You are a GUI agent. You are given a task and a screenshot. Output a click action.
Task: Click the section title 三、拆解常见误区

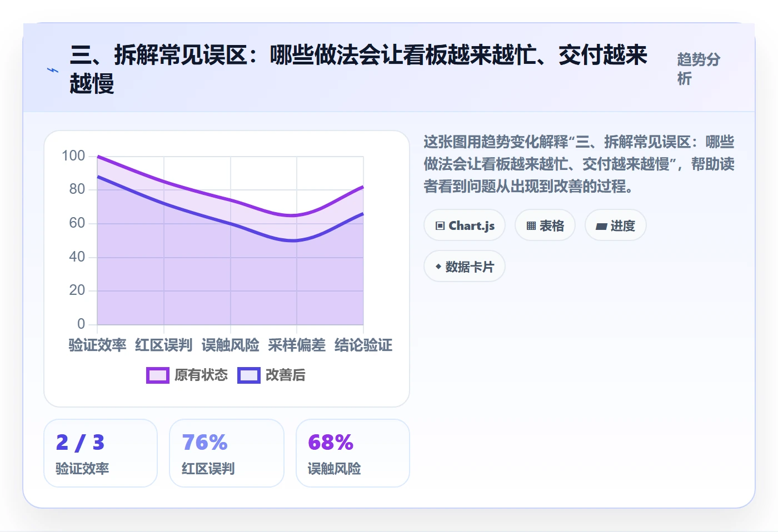359,69
